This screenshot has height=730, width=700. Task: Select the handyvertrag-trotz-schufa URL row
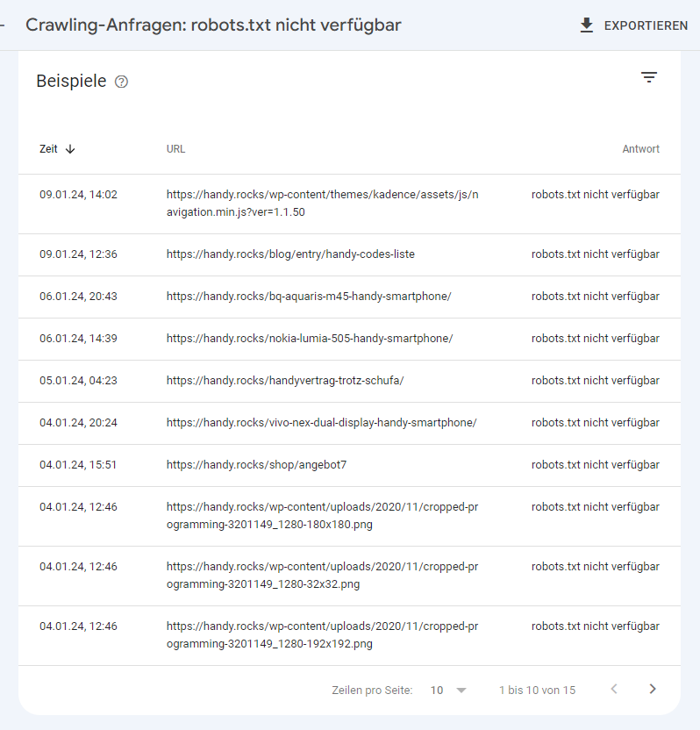285,381
